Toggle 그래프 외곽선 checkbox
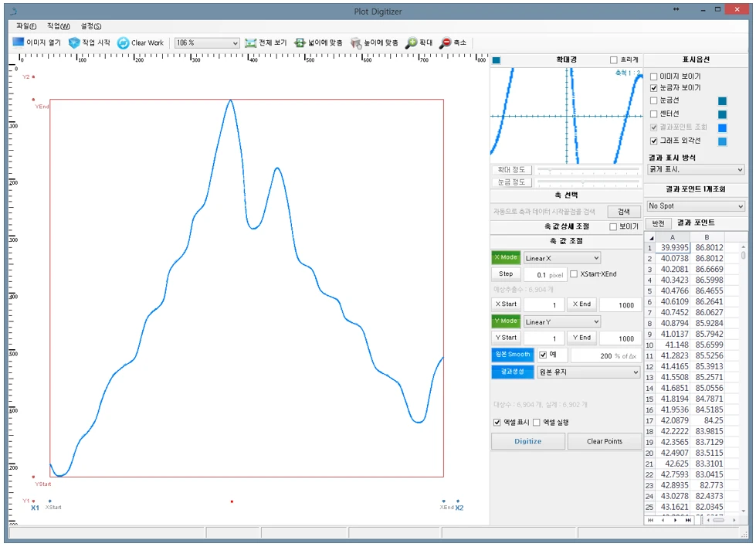The image size is (756, 547). [654, 141]
